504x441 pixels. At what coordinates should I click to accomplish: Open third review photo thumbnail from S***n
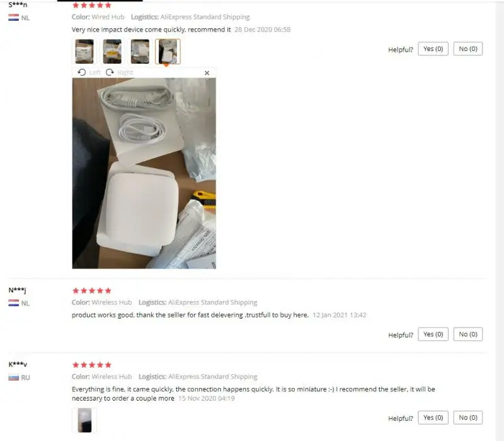point(140,52)
